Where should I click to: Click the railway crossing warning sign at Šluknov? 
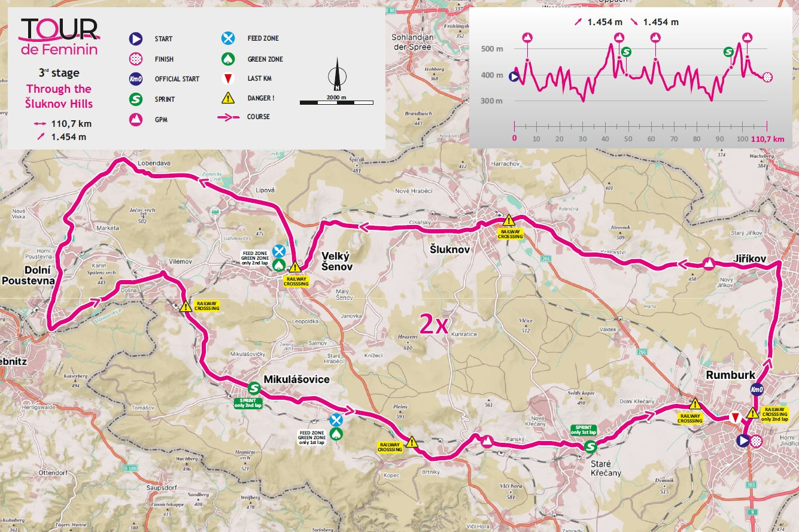pos(509,221)
